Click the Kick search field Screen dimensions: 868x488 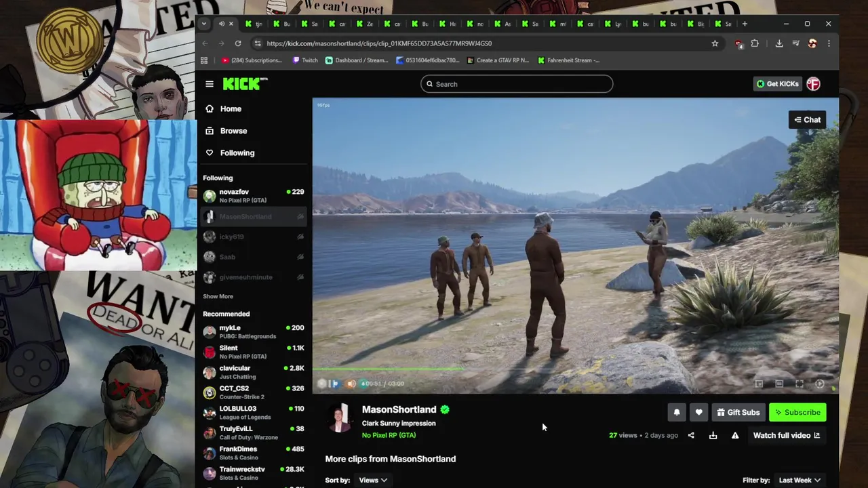pos(517,84)
